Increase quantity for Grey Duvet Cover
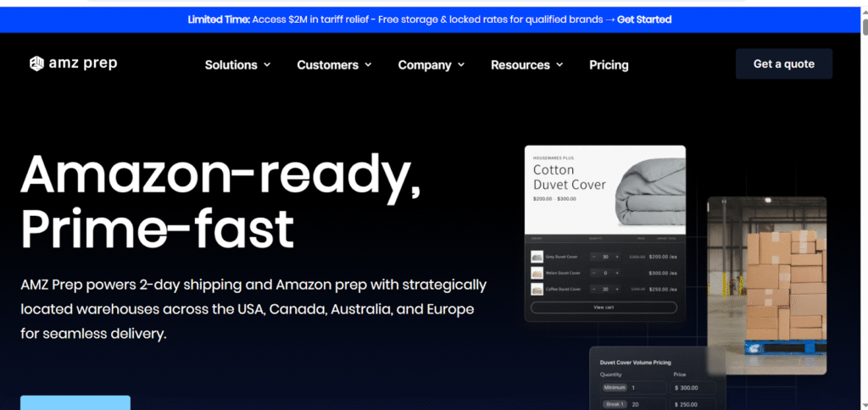 [x=617, y=257]
